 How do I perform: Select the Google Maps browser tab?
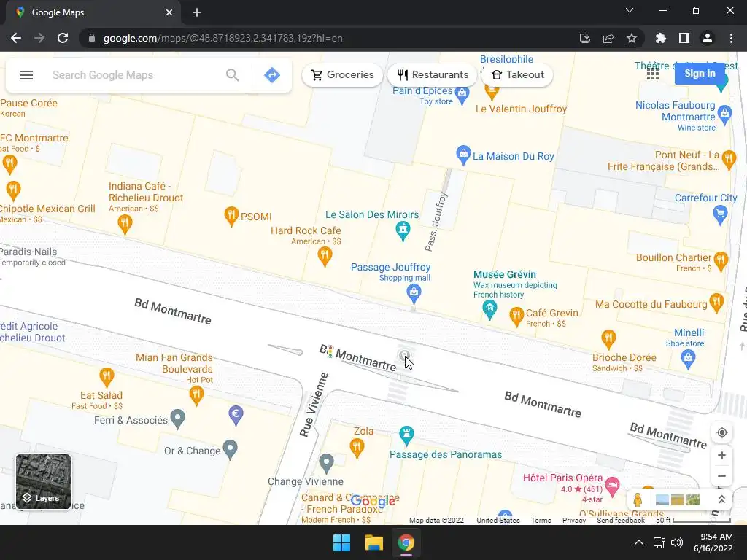(x=93, y=12)
